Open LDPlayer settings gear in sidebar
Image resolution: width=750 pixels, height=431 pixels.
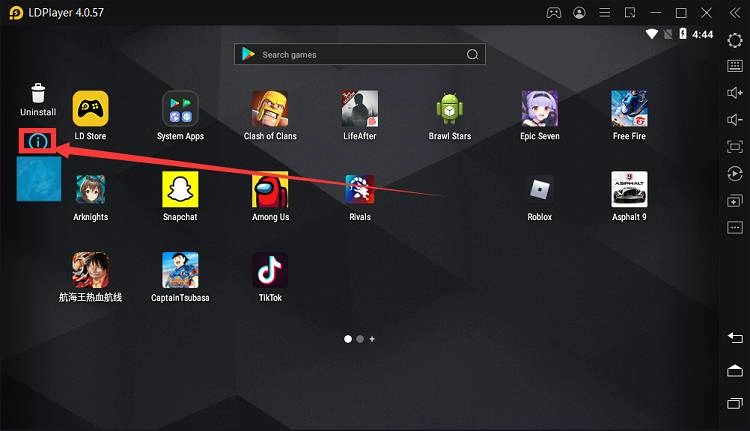tap(735, 39)
